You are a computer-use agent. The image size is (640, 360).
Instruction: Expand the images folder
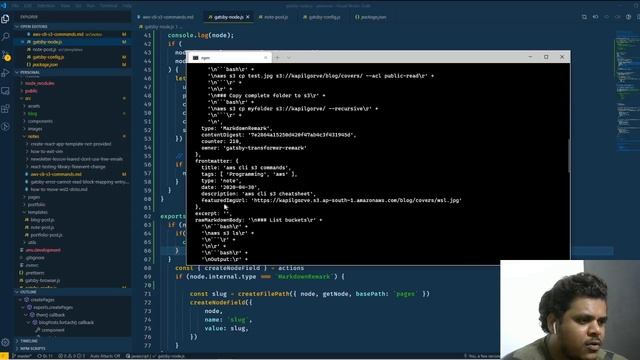(35, 129)
